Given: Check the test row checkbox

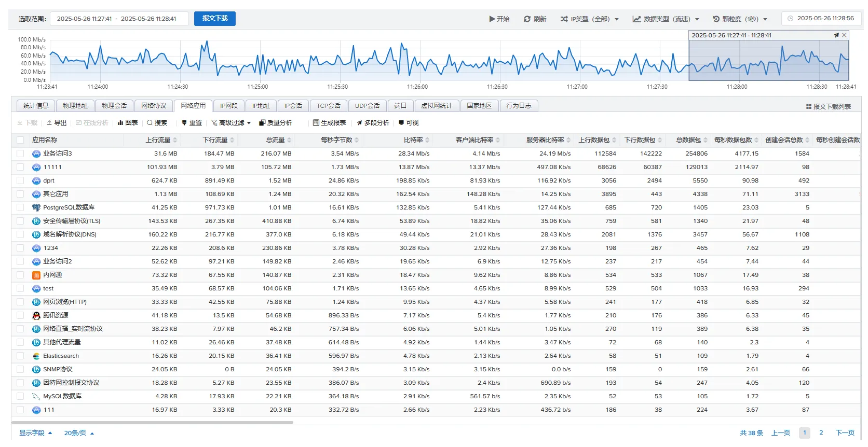Looking at the screenshot, I should [x=20, y=288].
